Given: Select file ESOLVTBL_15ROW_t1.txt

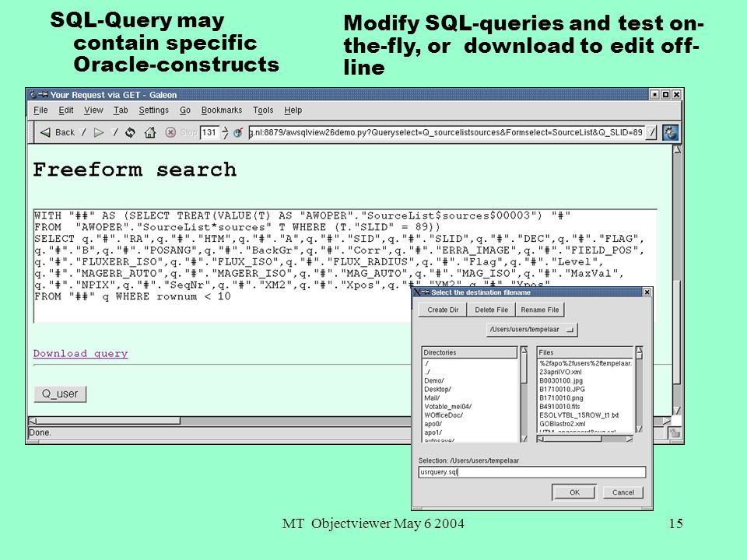Looking at the screenshot, I should coord(578,415).
